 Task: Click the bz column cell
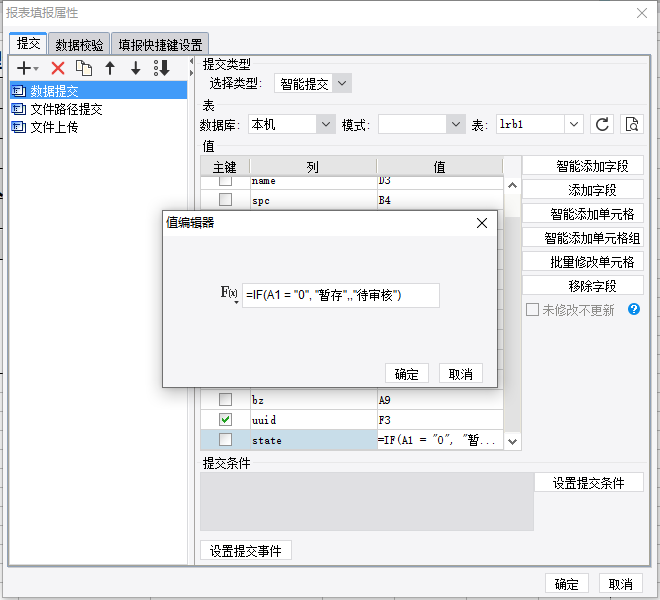pyautogui.click(x=314, y=400)
